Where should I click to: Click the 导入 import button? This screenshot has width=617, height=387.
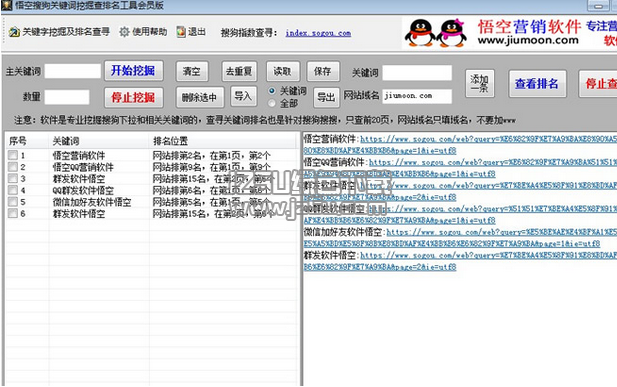tap(243, 96)
